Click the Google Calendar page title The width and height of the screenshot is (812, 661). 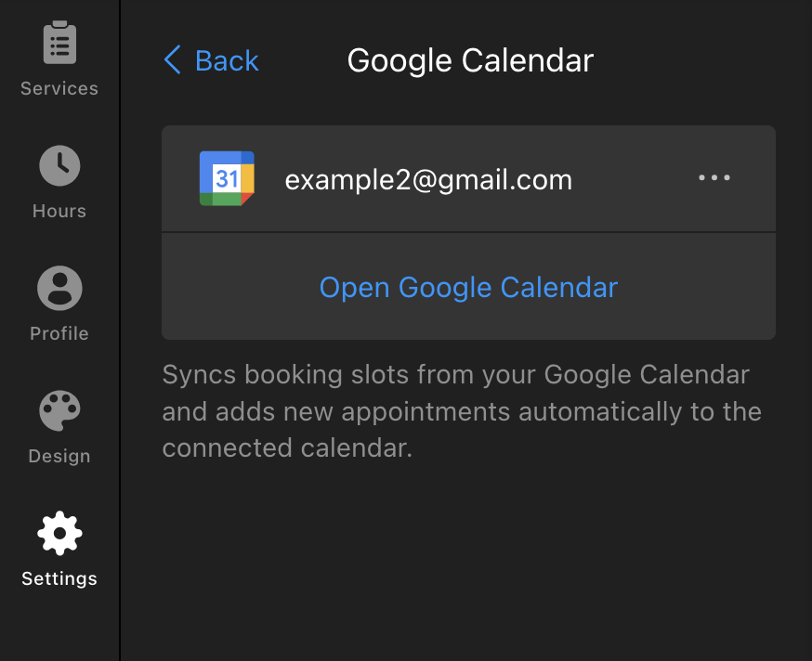(x=470, y=61)
